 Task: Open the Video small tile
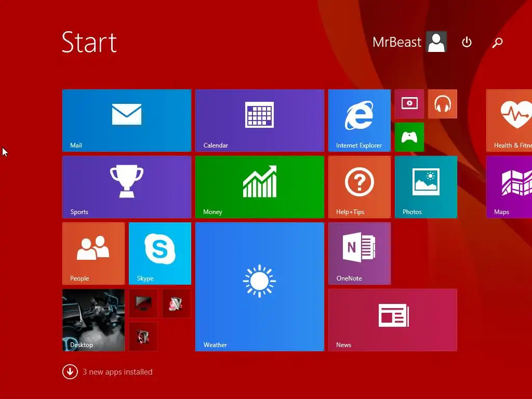[x=409, y=104]
